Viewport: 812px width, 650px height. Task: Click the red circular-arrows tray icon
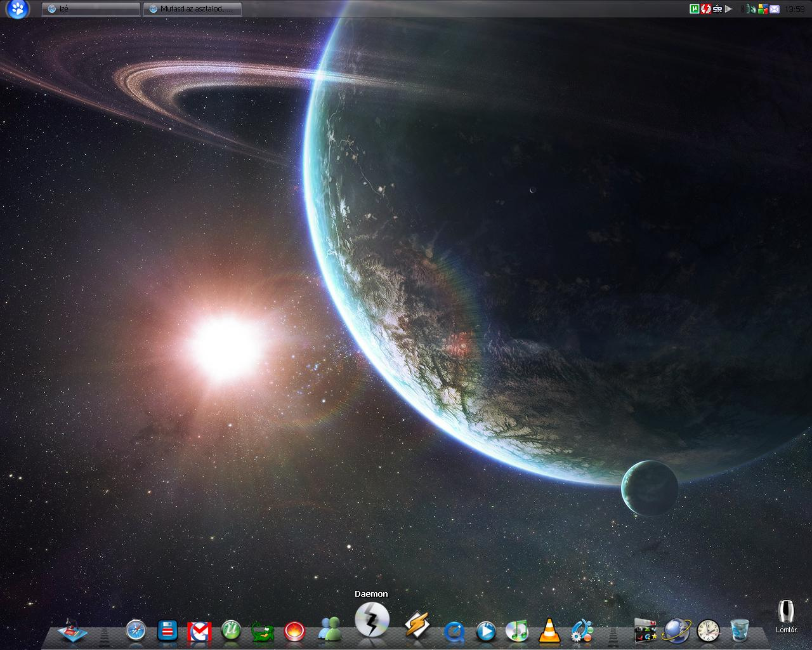(705, 9)
